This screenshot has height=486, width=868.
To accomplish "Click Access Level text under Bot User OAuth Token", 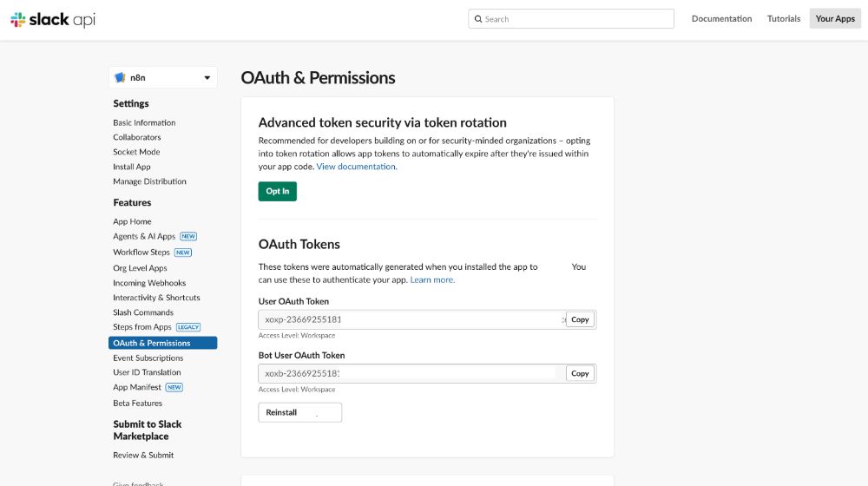I will (297, 390).
